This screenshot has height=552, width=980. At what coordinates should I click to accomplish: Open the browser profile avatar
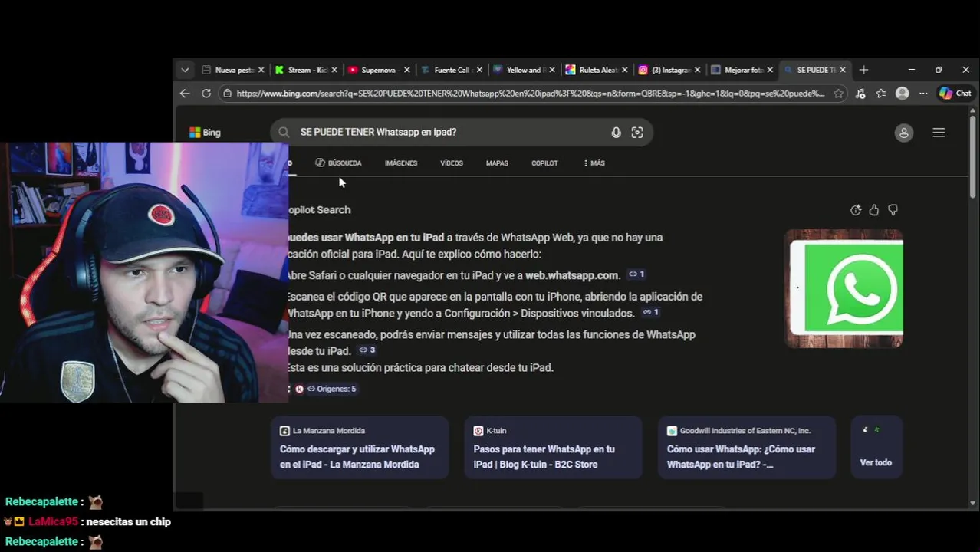pyautogui.click(x=903, y=94)
